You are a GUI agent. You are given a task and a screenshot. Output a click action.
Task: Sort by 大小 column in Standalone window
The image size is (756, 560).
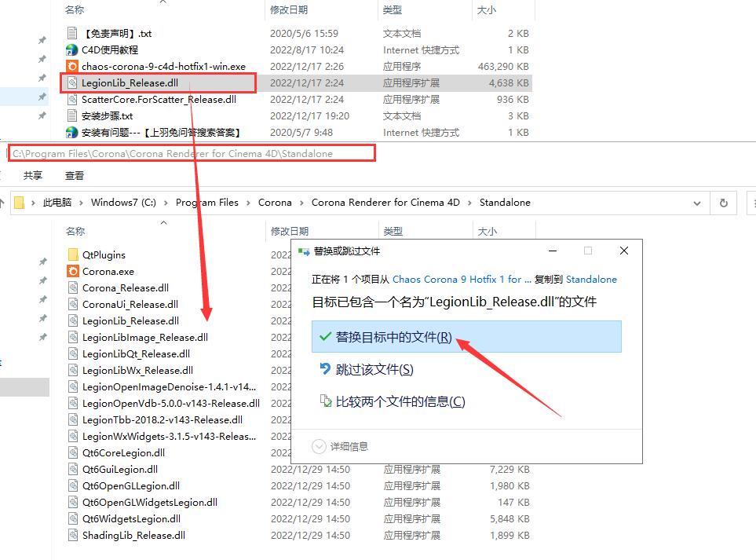pos(487,232)
